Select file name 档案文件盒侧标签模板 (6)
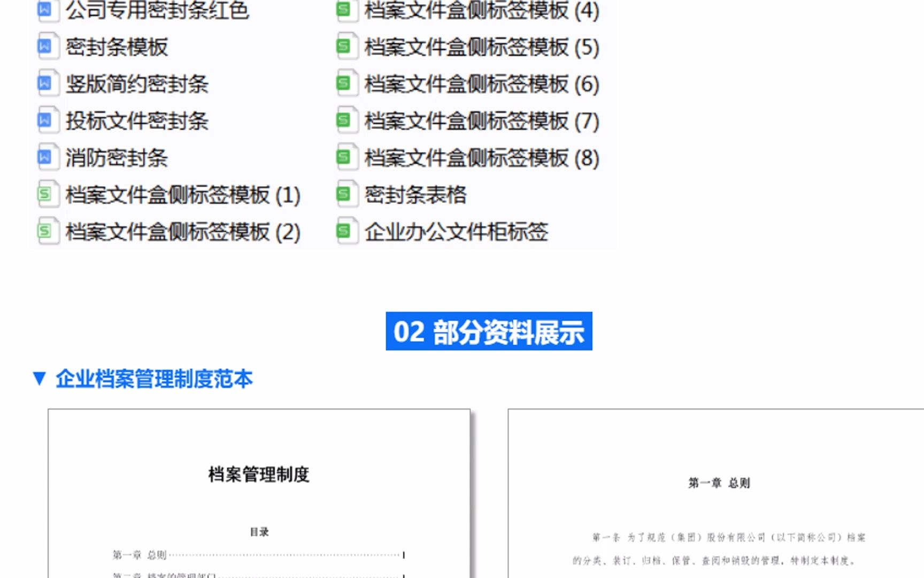This screenshot has height=578, width=924. 482,84
